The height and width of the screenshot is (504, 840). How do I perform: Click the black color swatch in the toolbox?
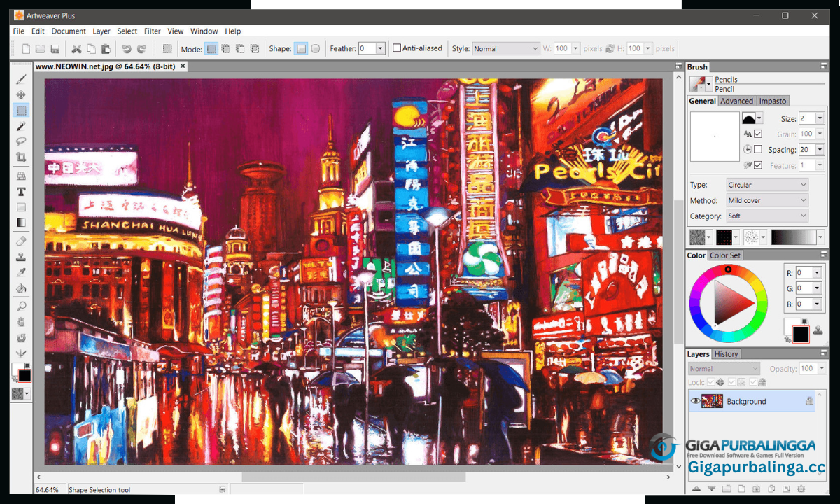coord(24,376)
